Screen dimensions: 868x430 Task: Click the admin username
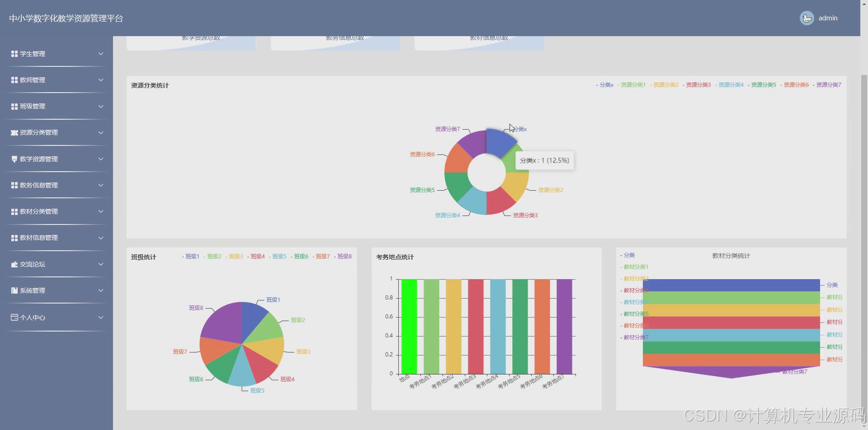828,18
